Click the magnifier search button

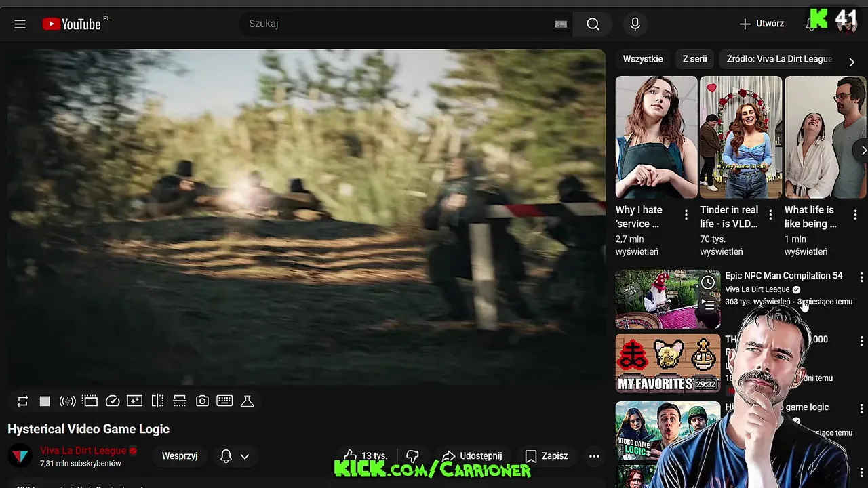pyautogui.click(x=593, y=24)
